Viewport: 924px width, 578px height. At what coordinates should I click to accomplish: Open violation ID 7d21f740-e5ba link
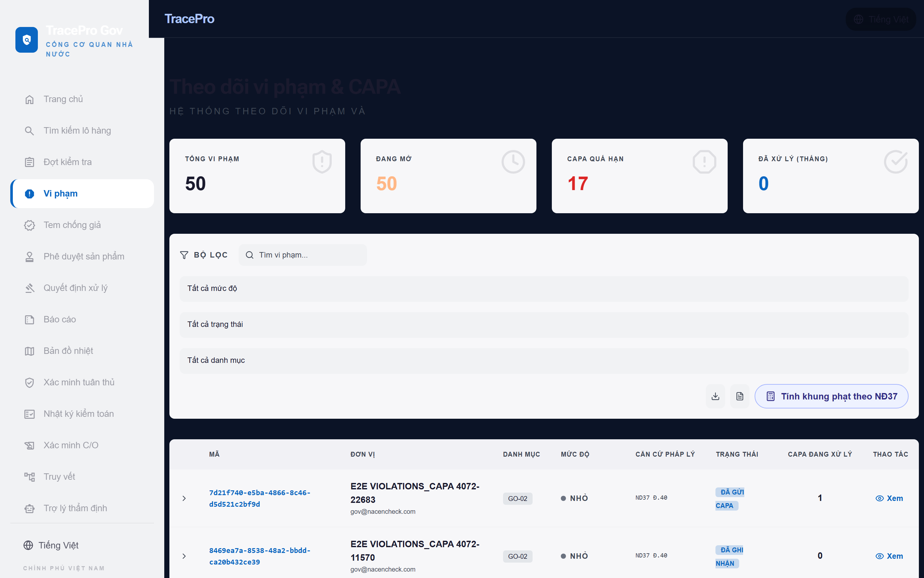point(260,498)
